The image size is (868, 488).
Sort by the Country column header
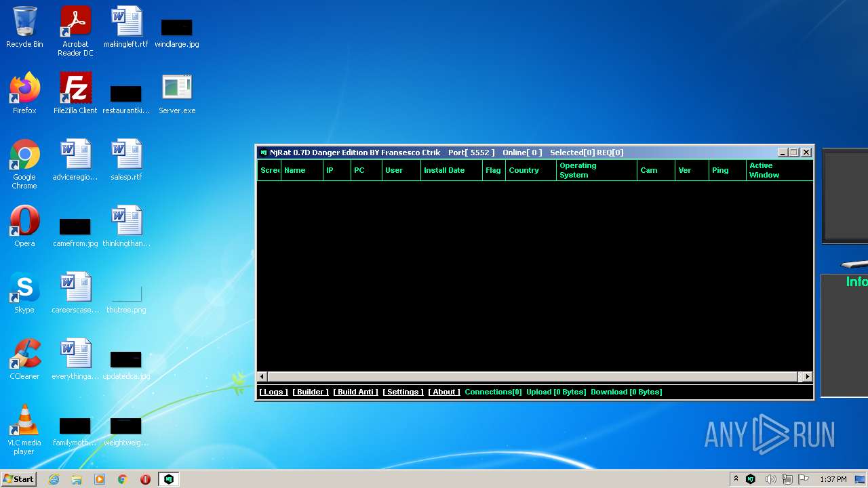(531, 170)
